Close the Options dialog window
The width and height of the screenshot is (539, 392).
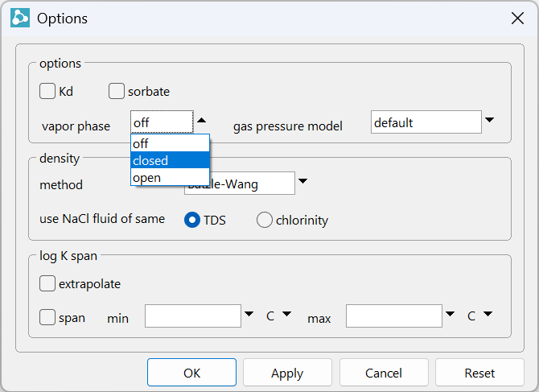pos(517,18)
